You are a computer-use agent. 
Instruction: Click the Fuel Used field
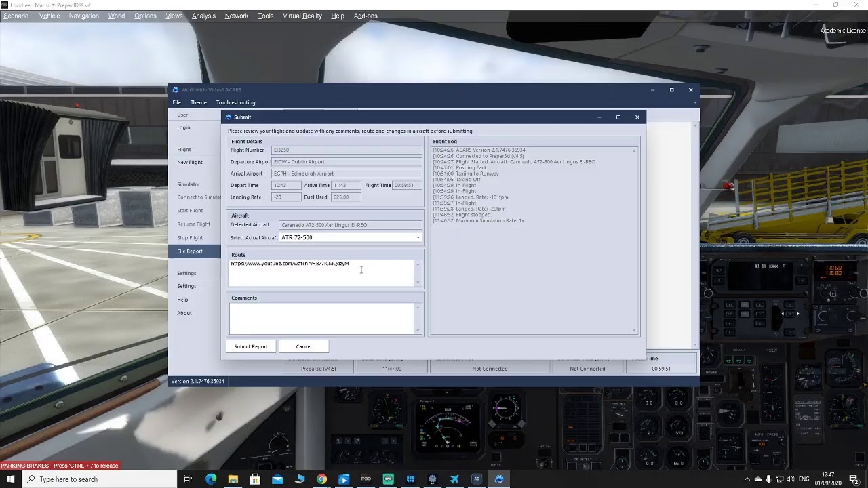click(x=346, y=197)
